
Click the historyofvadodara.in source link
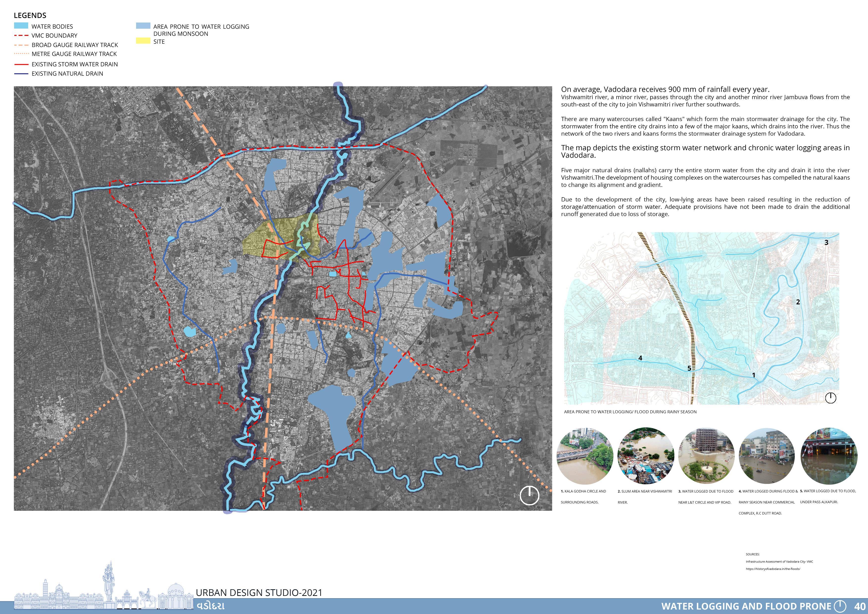[x=773, y=569]
